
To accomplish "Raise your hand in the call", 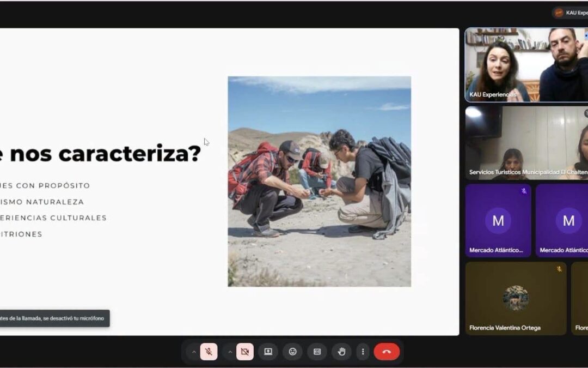I will point(341,352).
